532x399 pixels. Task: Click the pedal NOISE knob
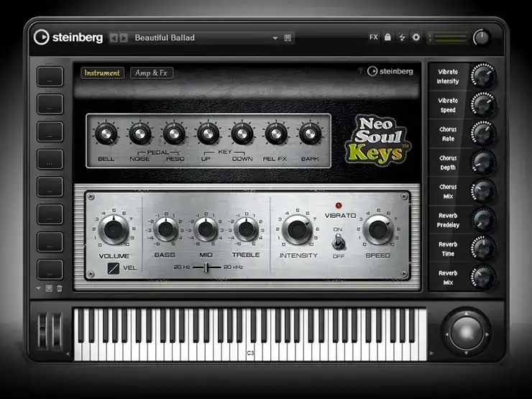[139, 134]
